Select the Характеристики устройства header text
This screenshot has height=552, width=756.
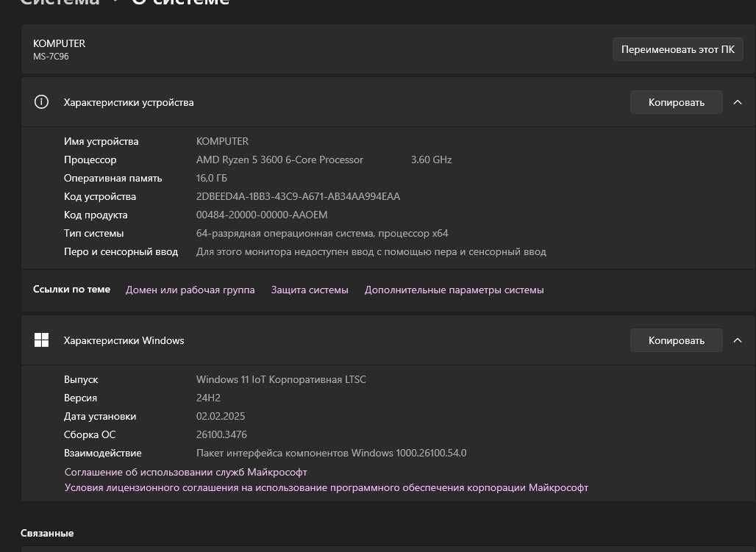pos(129,102)
